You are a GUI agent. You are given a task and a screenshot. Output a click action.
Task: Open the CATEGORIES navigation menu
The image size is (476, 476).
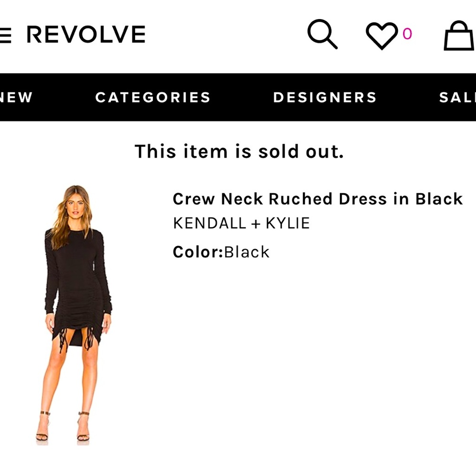[x=153, y=97]
